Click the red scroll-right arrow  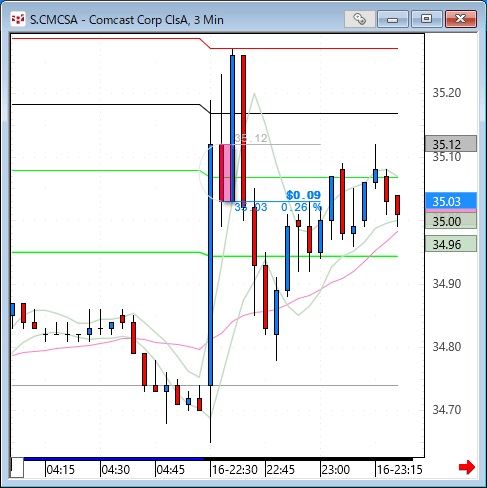click(x=467, y=467)
